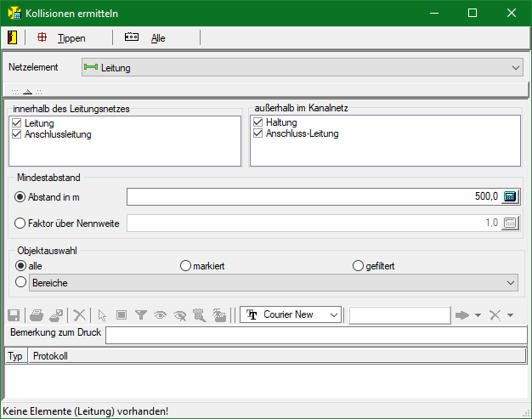Image resolution: width=532 pixels, height=419 pixels.
Task: Click the printer icon in protocol toolbar
Action: point(37,315)
